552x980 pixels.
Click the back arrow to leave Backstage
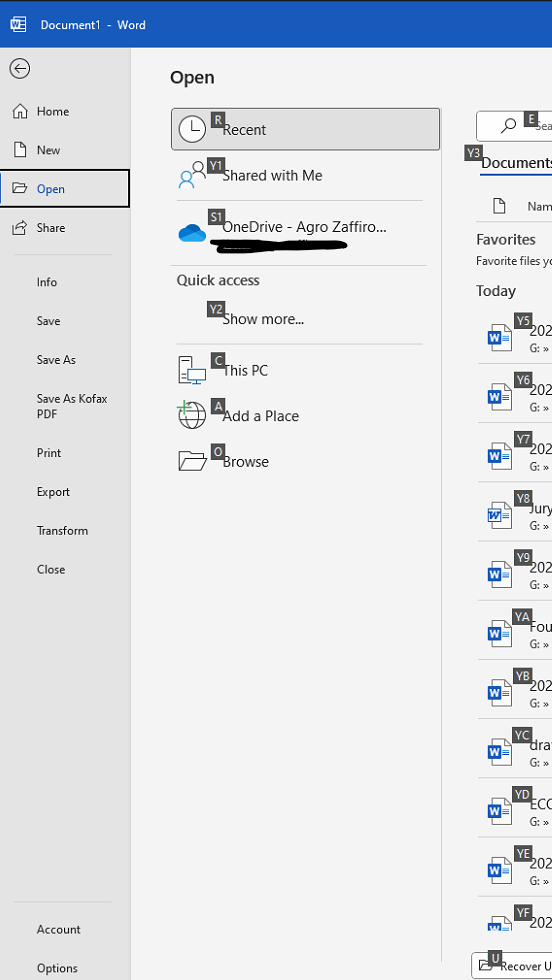click(x=19, y=68)
